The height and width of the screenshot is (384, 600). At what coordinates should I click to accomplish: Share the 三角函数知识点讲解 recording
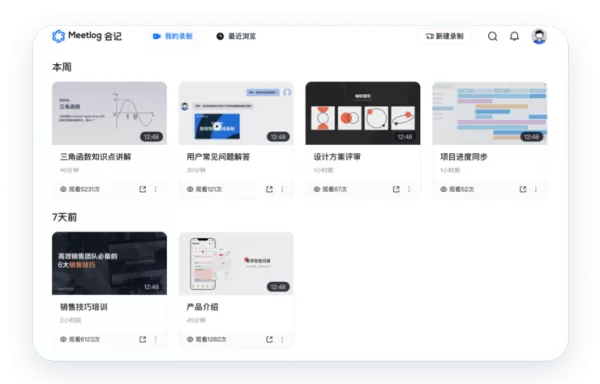click(x=143, y=189)
